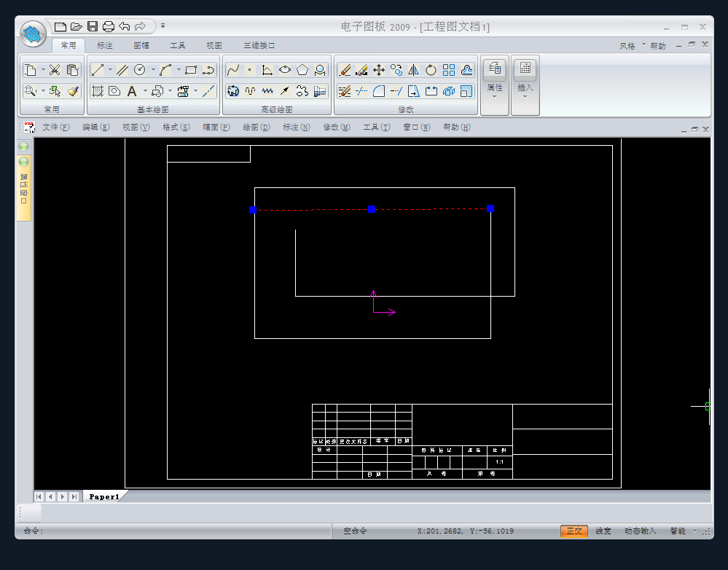The width and height of the screenshot is (728, 570).
Task: Select the Polygon tool
Action: tap(302, 70)
